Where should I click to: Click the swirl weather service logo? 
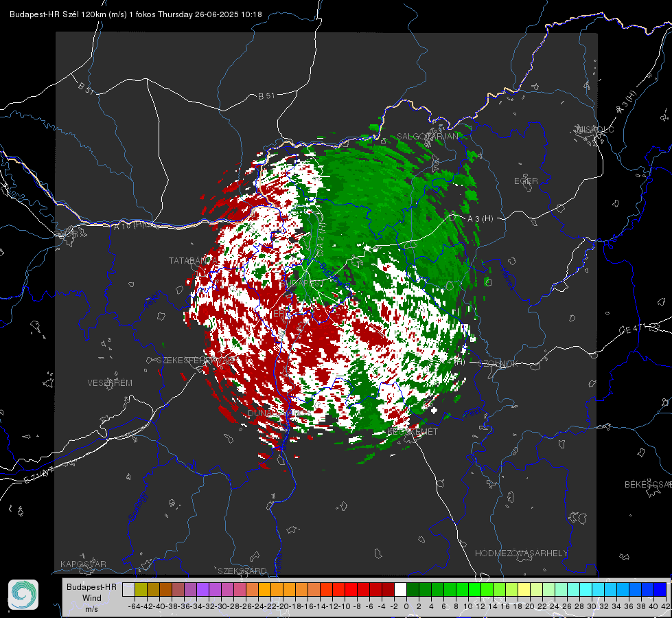coord(23,595)
